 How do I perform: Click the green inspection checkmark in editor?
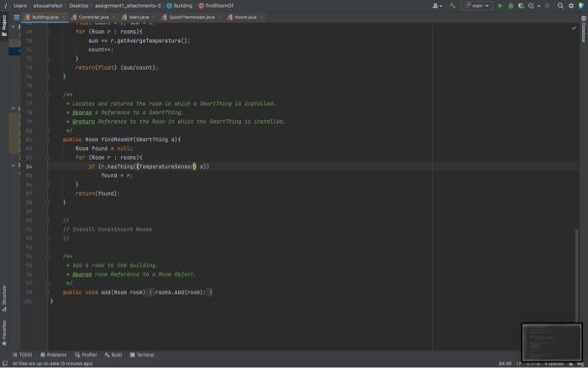click(574, 28)
